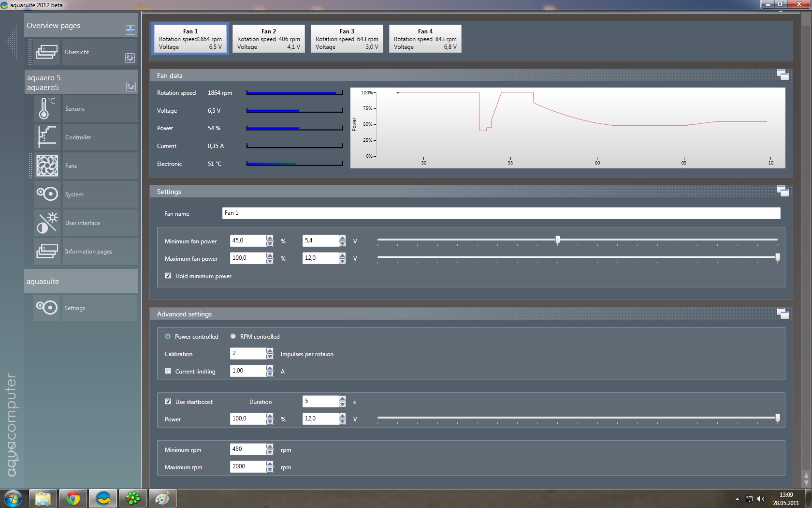The image size is (812, 508).
Task: Open aquasuite Settings gear icon
Action: pyautogui.click(x=47, y=308)
